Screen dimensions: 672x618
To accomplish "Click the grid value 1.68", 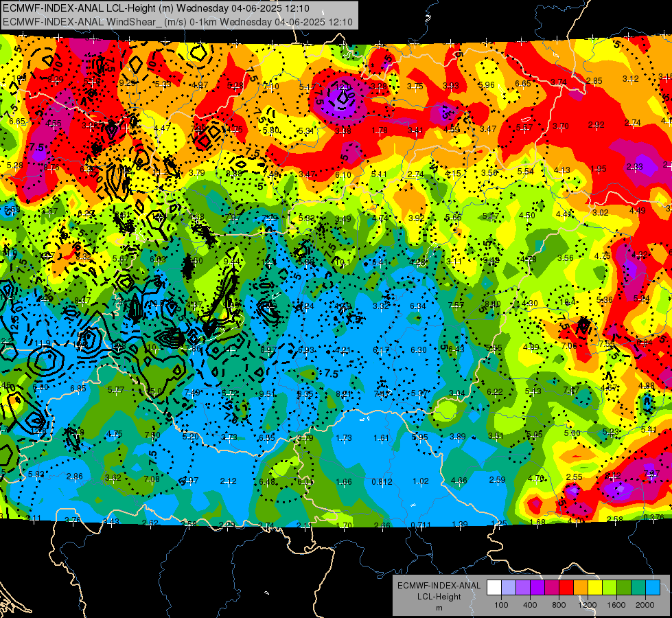I will pos(537,522).
